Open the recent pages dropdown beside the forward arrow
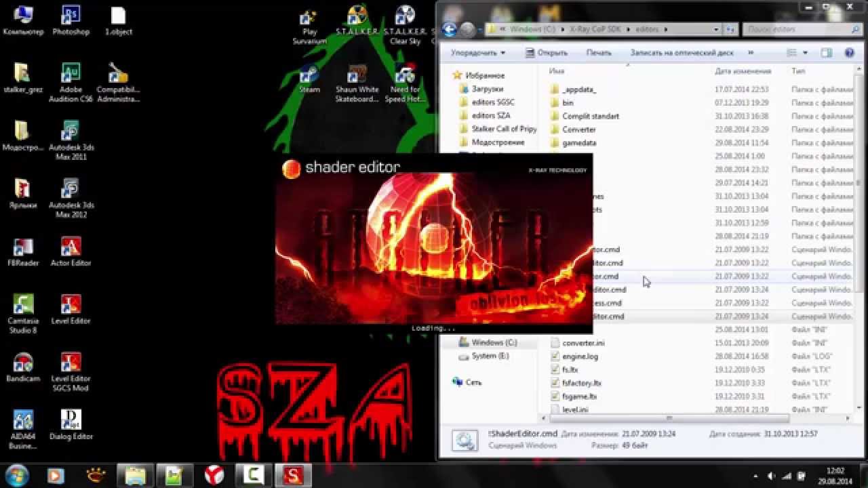 tap(479, 29)
